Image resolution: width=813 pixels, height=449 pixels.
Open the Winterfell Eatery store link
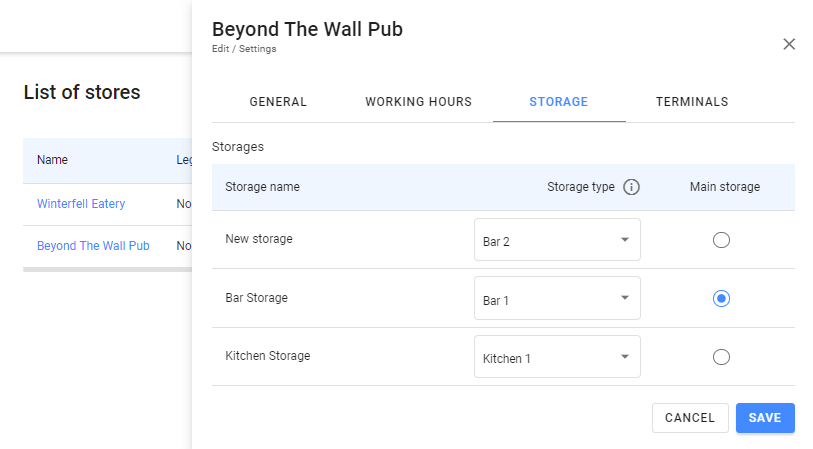click(x=81, y=204)
